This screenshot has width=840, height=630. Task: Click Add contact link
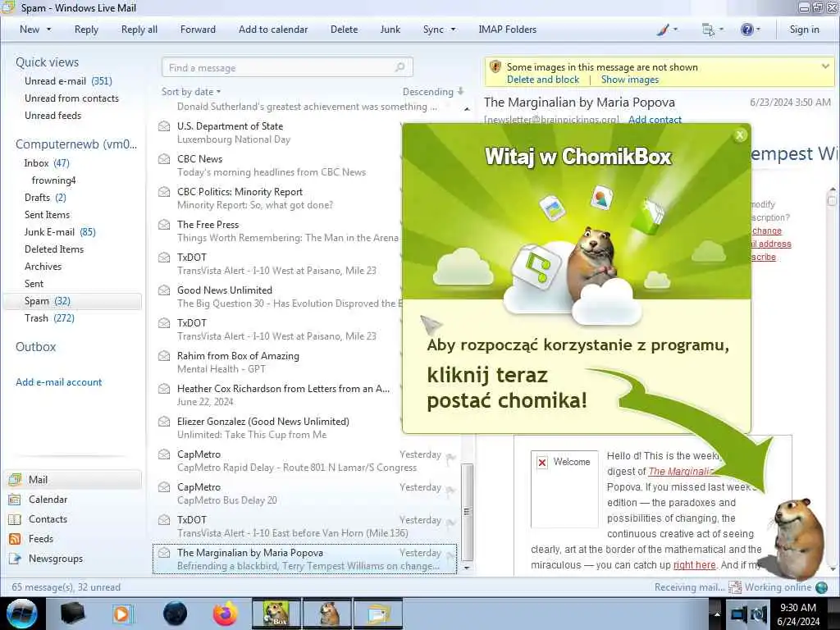click(x=655, y=120)
